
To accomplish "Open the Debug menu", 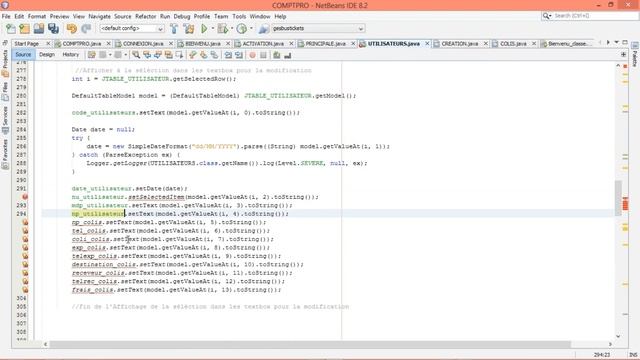I will 182,16.
